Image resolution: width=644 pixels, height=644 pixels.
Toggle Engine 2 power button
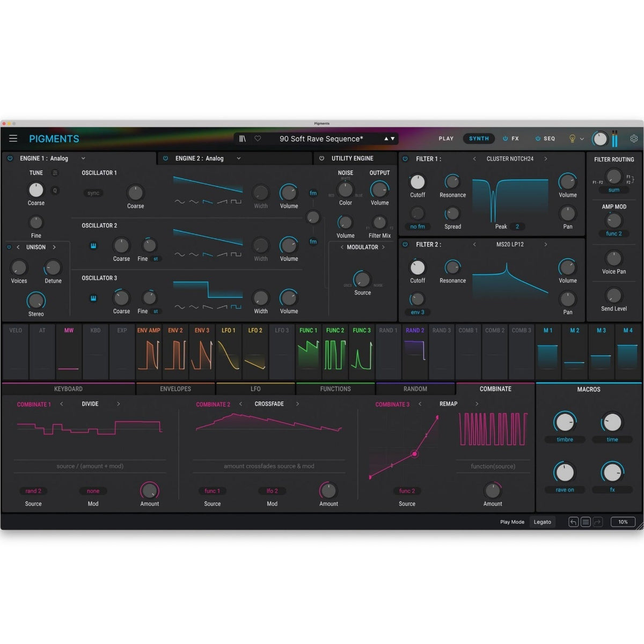point(165,158)
